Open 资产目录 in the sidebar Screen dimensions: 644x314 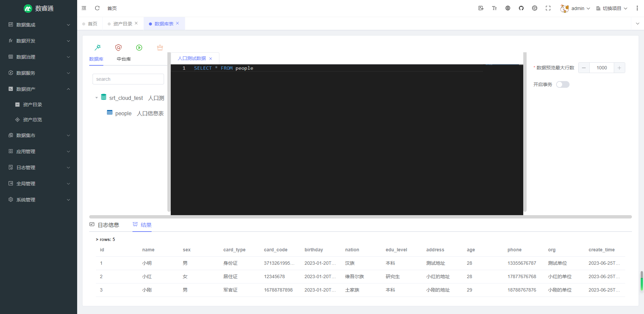tap(39, 105)
